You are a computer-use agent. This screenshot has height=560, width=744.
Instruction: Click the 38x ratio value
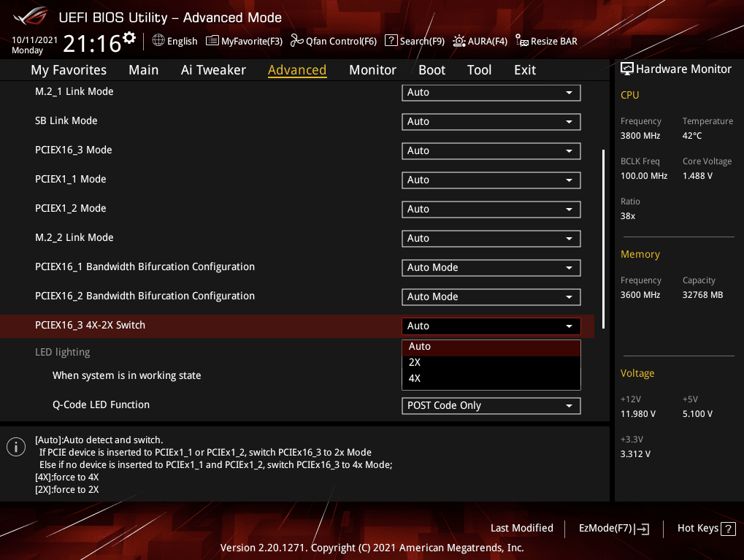[x=628, y=216]
